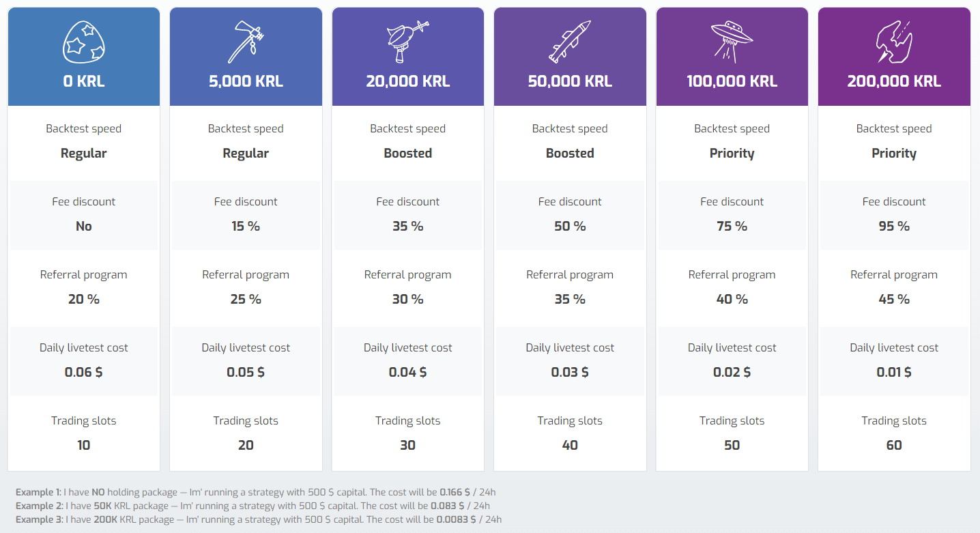
Task: Click the 0.06 $ daily livetest cost
Action: 83,372
